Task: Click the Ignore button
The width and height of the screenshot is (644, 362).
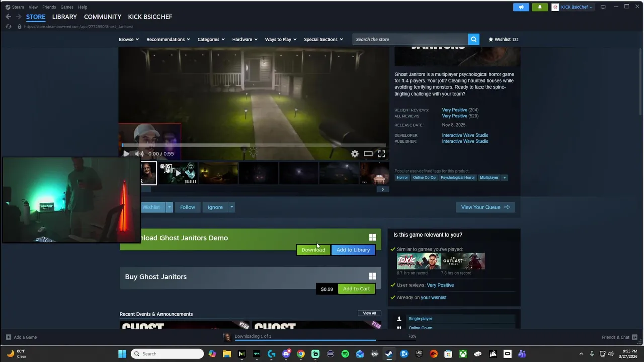Action: (215, 207)
